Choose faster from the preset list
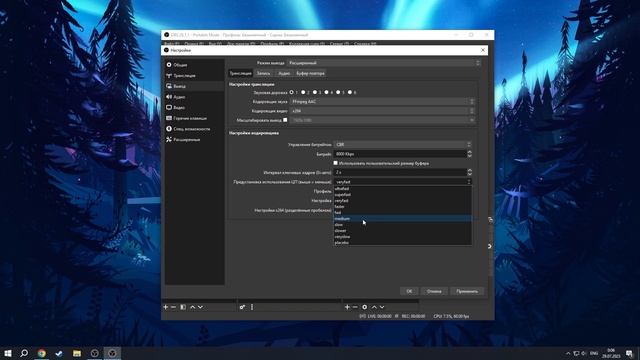Image resolution: width=640 pixels, height=360 pixels. coord(403,207)
